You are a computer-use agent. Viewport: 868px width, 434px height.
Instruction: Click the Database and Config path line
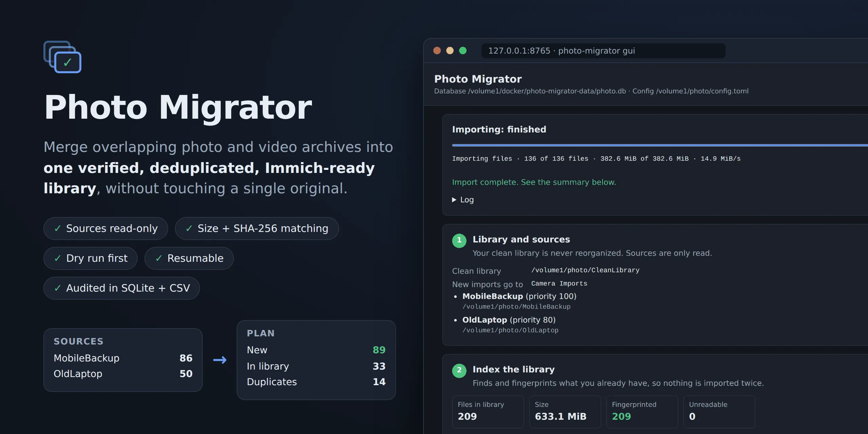point(591,91)
